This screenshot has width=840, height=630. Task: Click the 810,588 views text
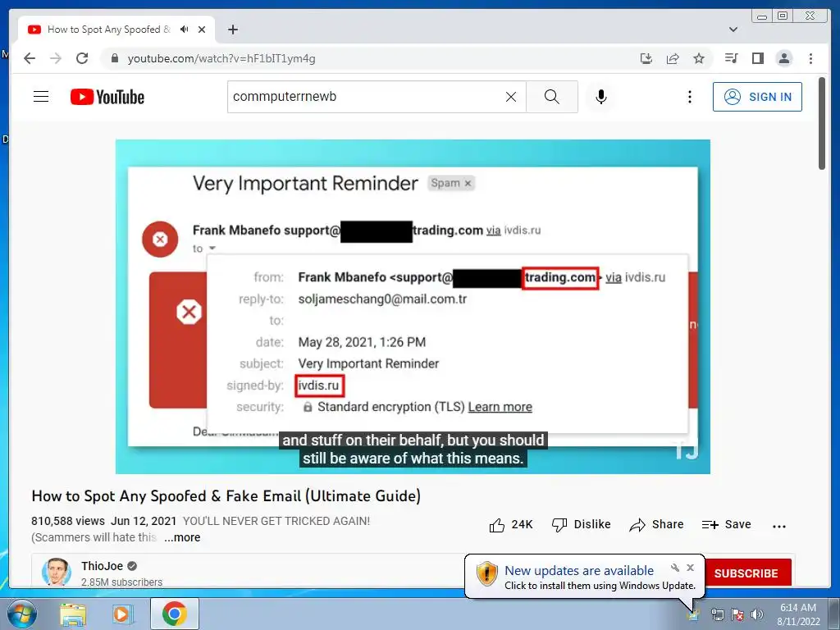click(x=68, y=521)
